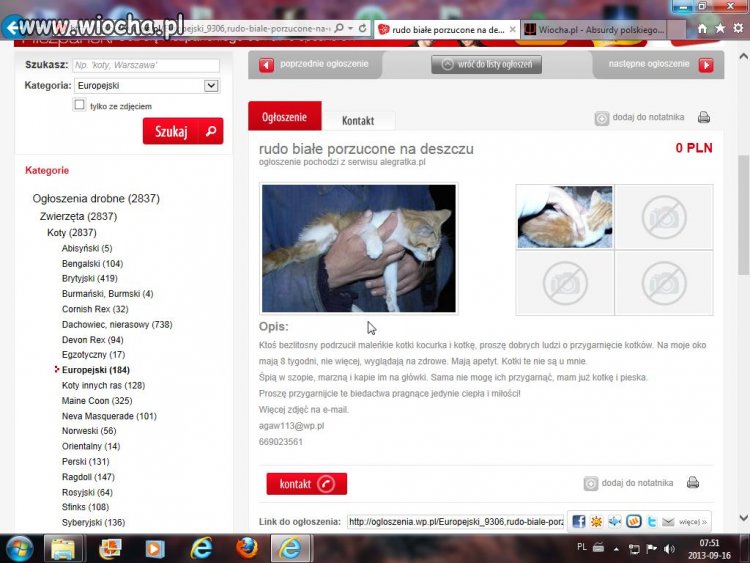This screenshot has width=750, height=563.
Task: Click in the Szukasz search field
Action: pos(146,65)
